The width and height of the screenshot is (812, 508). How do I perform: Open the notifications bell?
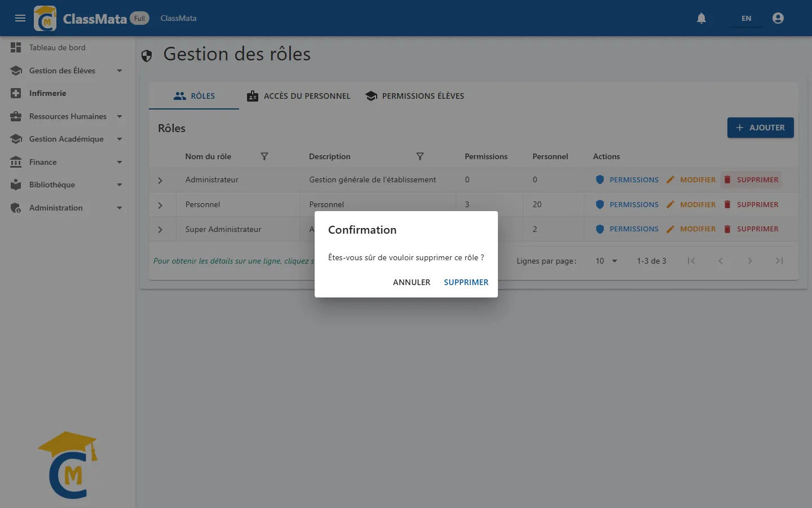click(x=701, y=18)
